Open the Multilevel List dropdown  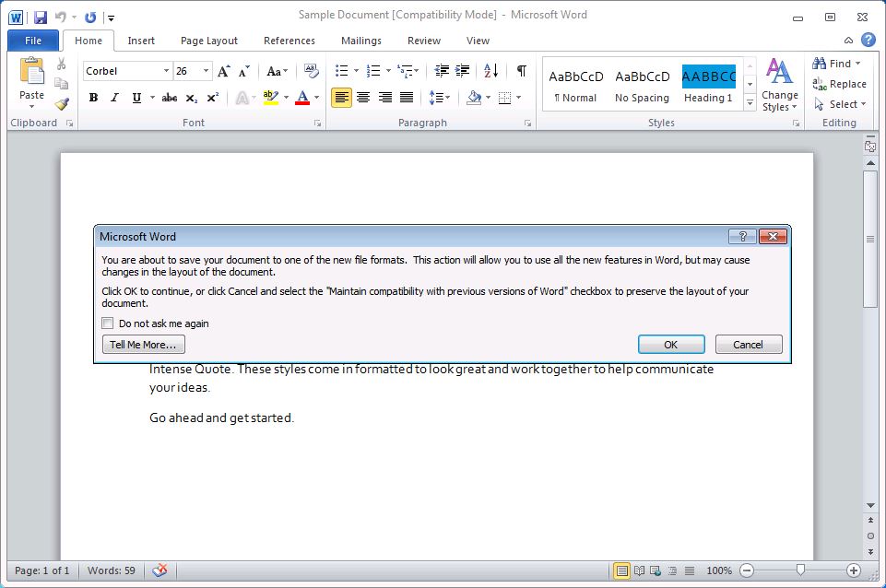pyautogui.click(x=408, y=71)
